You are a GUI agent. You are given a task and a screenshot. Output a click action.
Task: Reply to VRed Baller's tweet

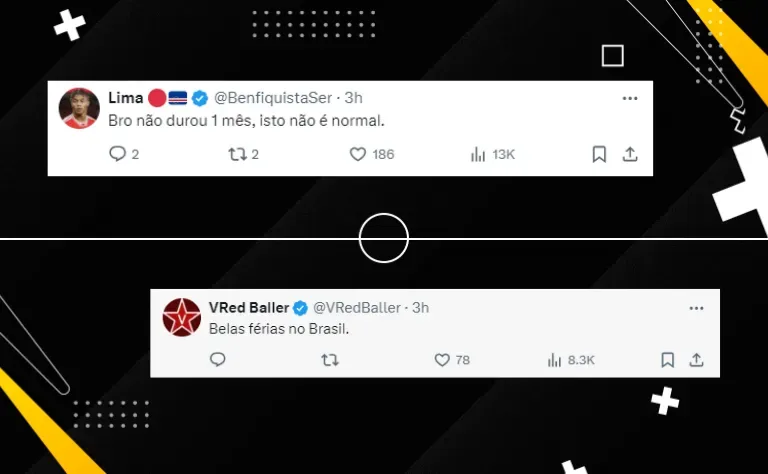click(x=217, y=360)
